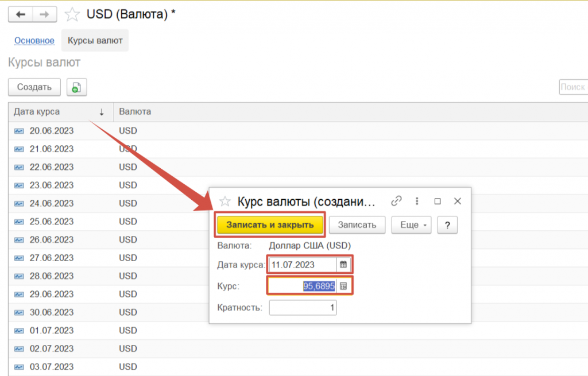Click the create-by-copy icon button
Image resolution: width=588 pixels, height=376 pixels.
(x=76, y=87)
